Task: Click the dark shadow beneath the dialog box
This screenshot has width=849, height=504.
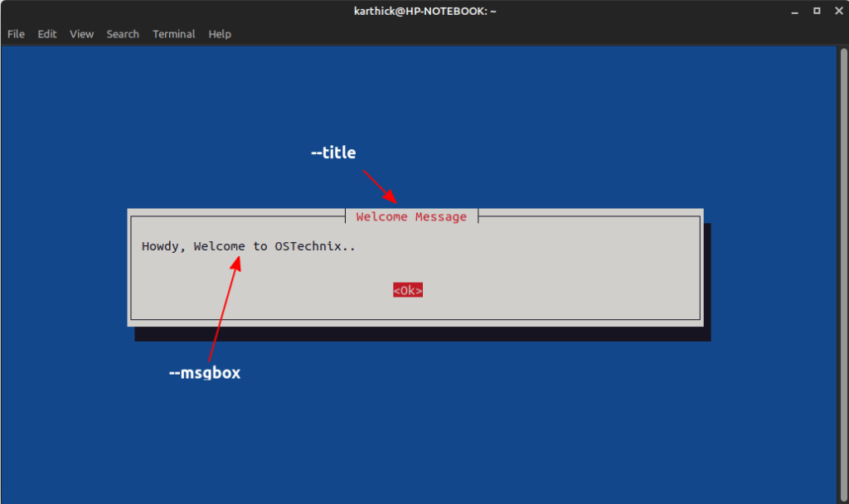Action: click(423, 333)
